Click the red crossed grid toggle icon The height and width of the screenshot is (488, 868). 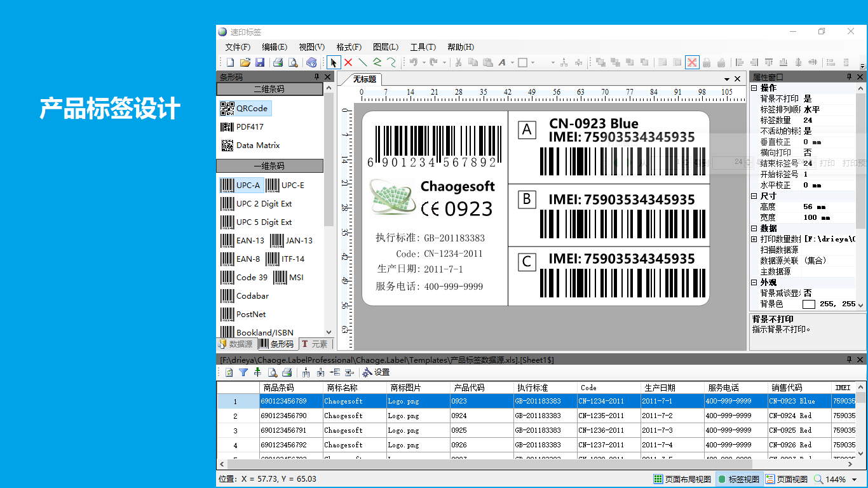pos(692,62)
